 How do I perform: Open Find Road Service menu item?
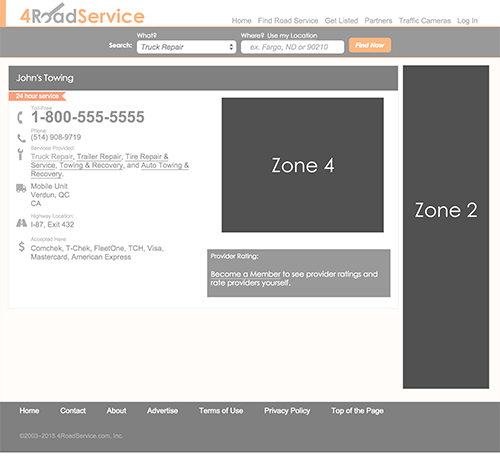click(288, 21)
